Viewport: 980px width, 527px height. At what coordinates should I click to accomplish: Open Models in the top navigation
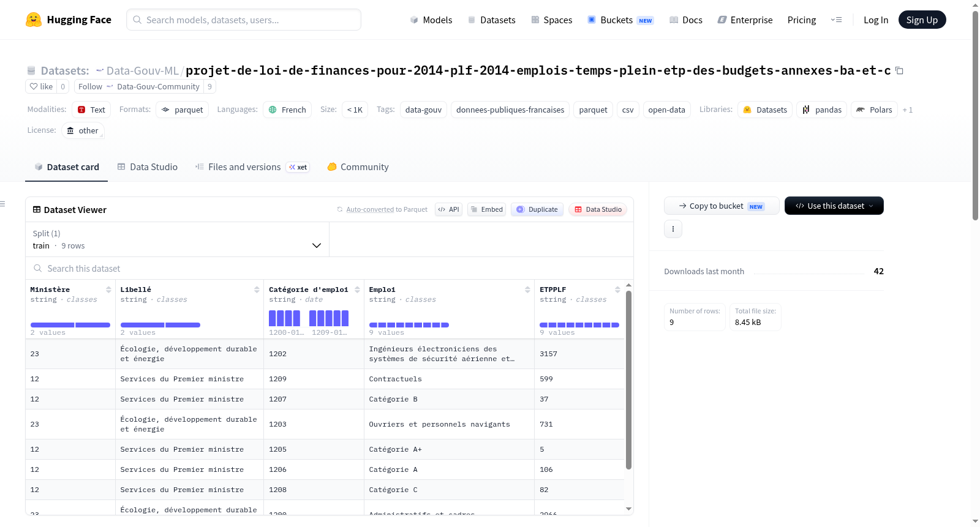pyautogui.click(x=431, y=20)
